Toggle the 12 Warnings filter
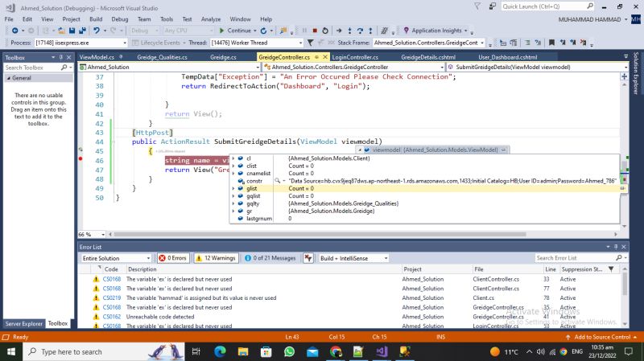 point(216,258)
